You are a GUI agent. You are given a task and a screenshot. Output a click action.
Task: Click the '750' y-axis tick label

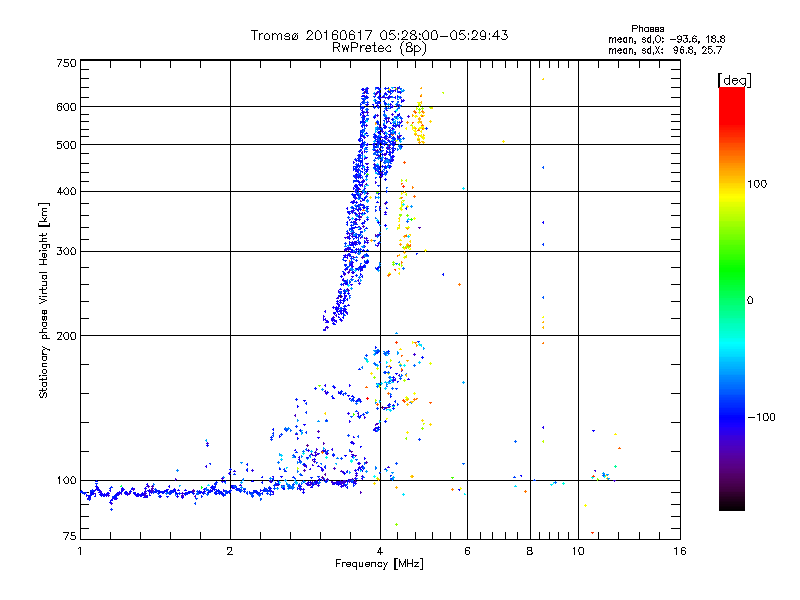66,63
